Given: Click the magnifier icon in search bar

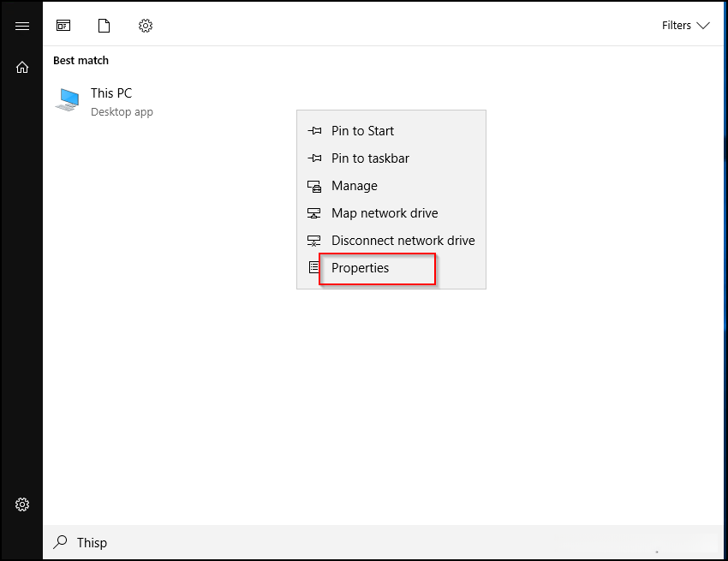Looking at the screenshot, I should click(x=61, y=542).
